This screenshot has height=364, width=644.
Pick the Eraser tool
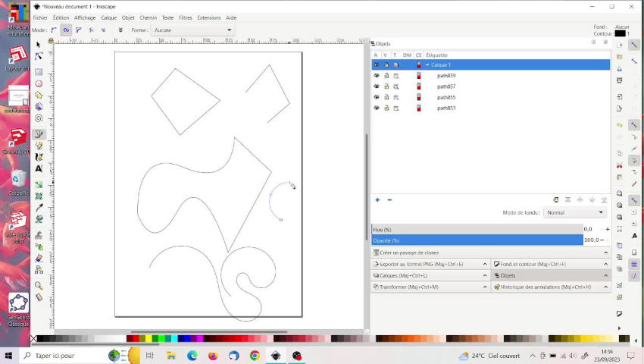(x=39, y=259)
